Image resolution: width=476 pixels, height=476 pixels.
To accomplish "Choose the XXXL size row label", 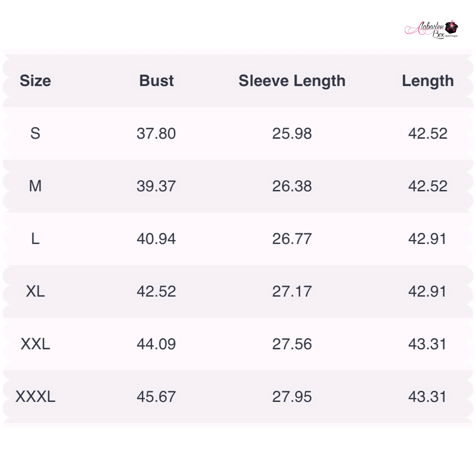I will tap(35, 397).
